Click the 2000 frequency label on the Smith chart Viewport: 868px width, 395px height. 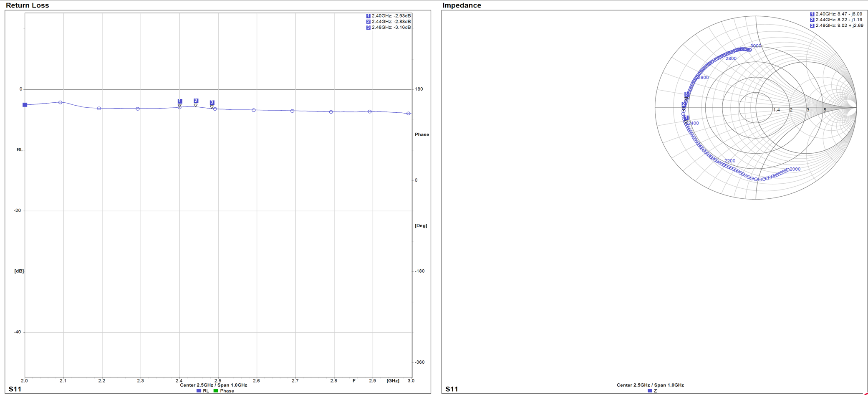tap(795, 169)
